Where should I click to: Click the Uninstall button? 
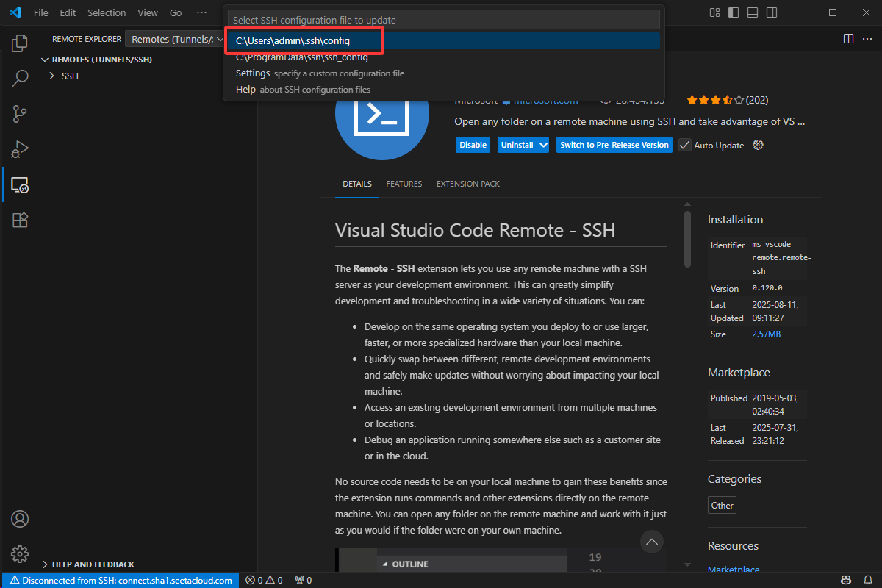[x=517, y=145]
